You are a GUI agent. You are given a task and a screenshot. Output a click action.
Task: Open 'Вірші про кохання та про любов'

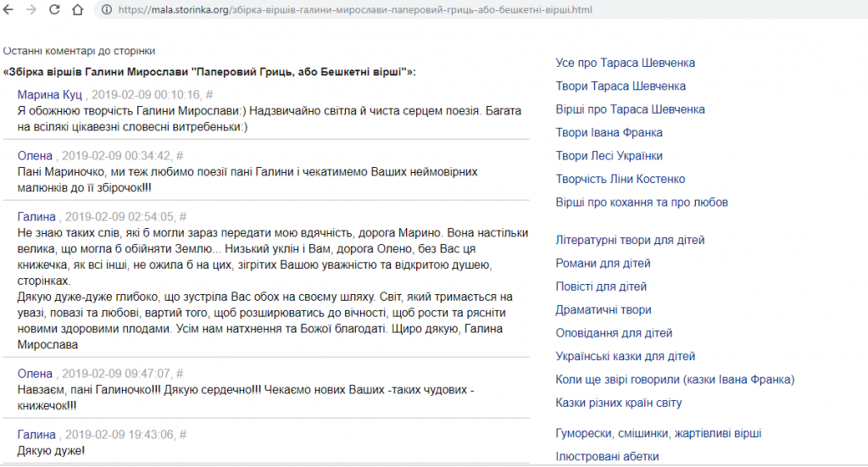642,202
